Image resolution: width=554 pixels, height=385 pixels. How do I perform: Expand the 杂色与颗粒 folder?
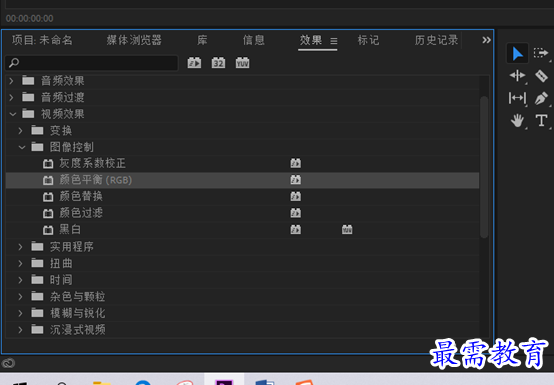20,296
